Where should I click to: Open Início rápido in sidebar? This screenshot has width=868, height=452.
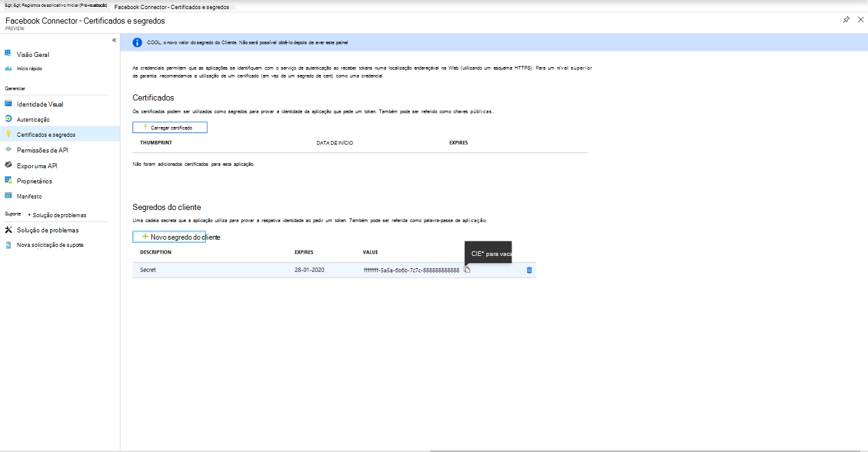(x=30, y=68)
